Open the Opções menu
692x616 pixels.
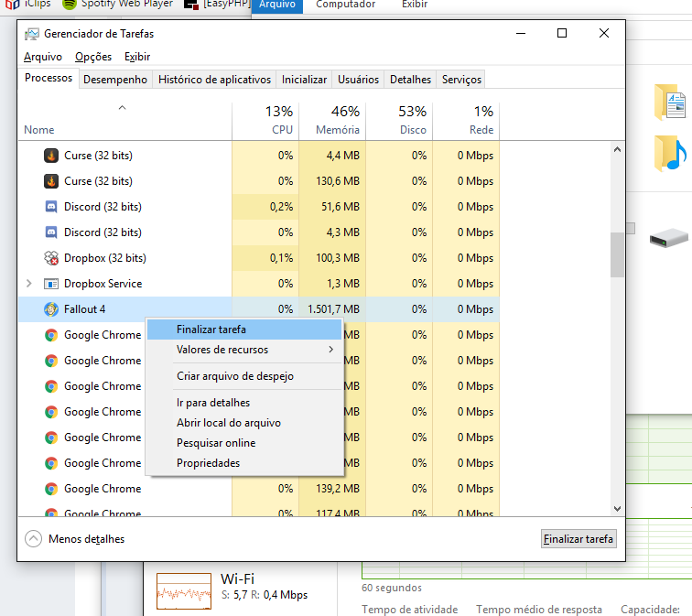coord(93,57)
